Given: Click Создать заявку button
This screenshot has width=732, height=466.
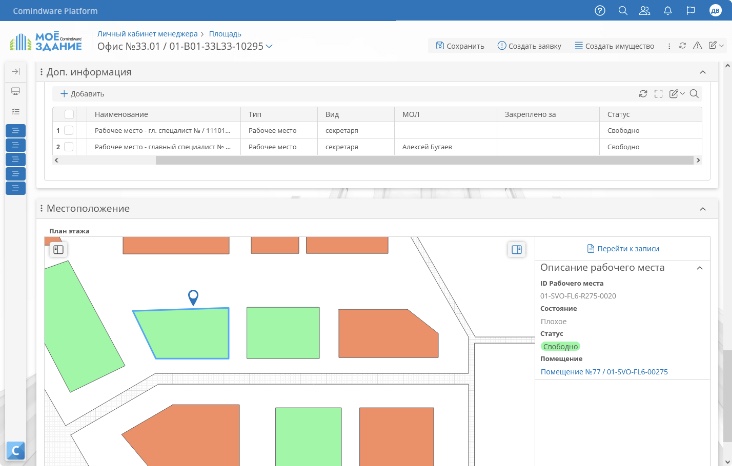Looking at the screenshot, I should pos(529,46).
